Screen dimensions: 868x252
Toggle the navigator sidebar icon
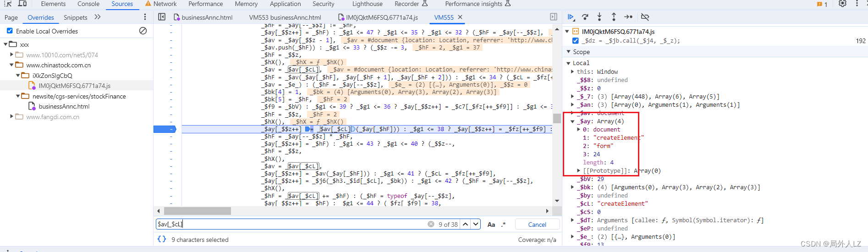tap(162, 17)
